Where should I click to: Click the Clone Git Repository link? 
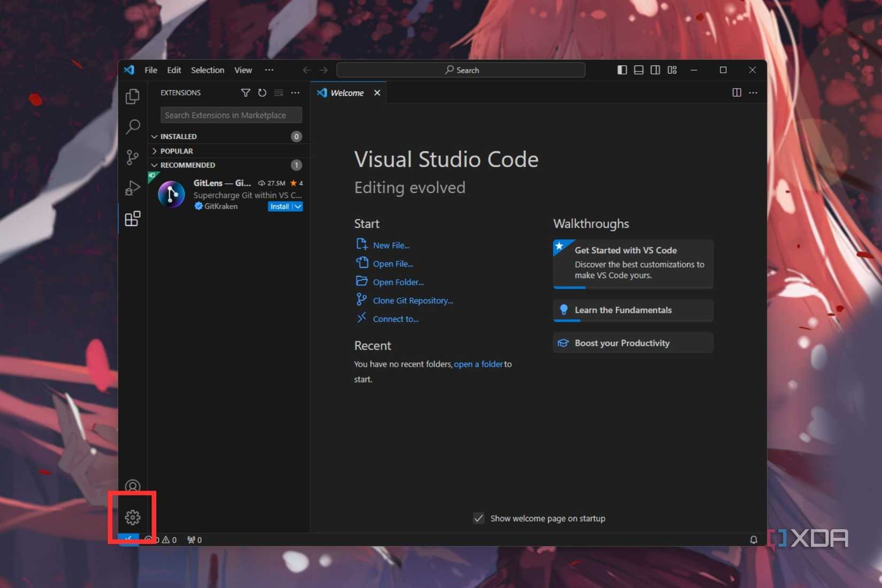[x=412, y=300]
